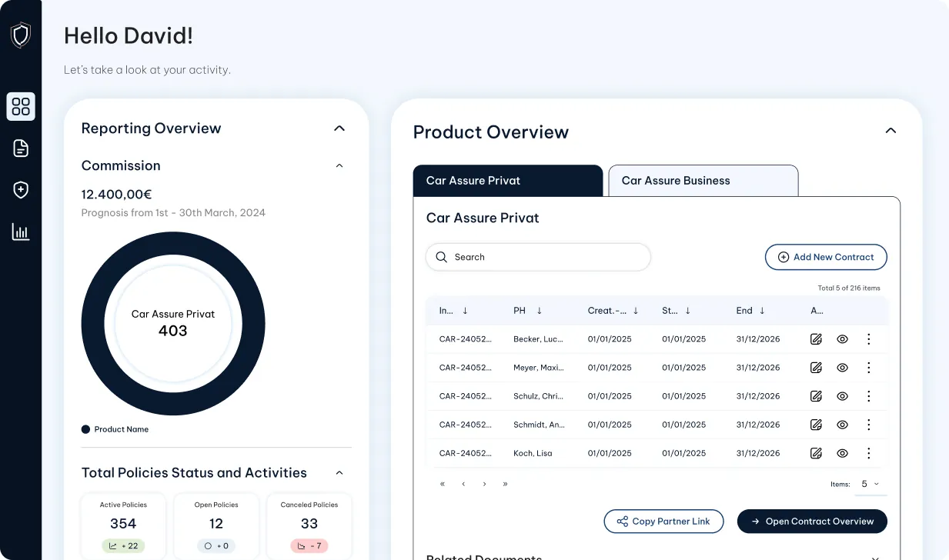
Task: Click the "Koch, Lisa" cell
Action: [533, 453]
